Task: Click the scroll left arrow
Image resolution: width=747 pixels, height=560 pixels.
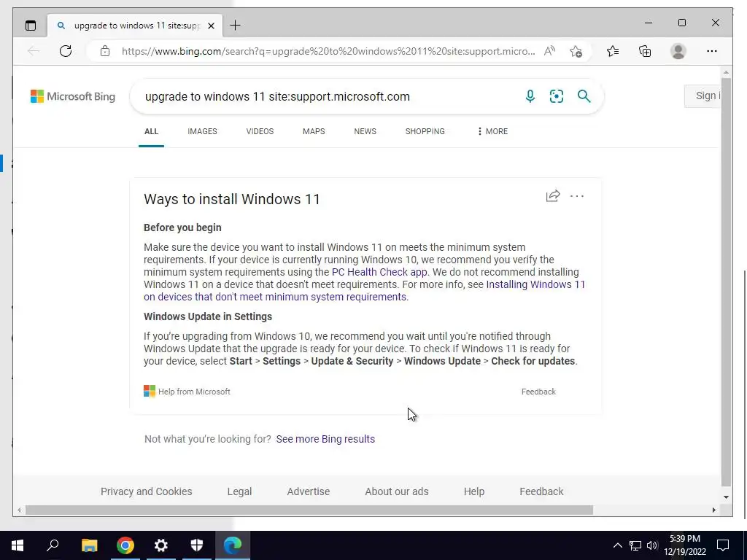Action: point(19,510)
